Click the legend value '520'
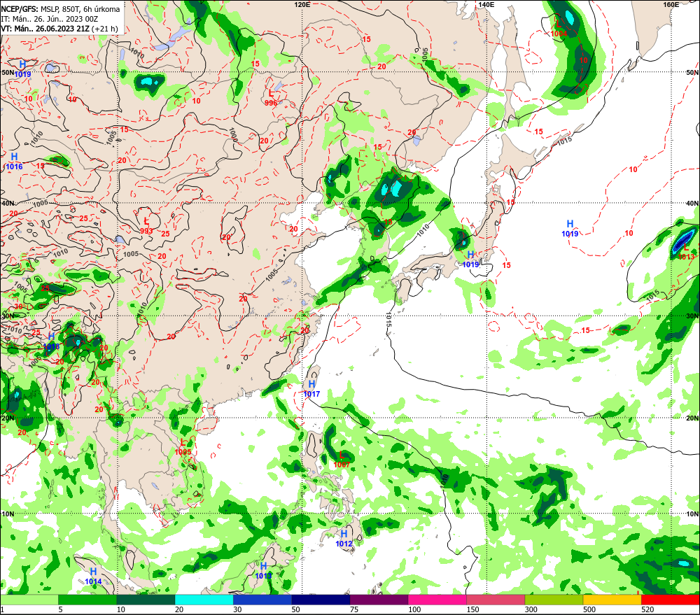 (647, 609)
